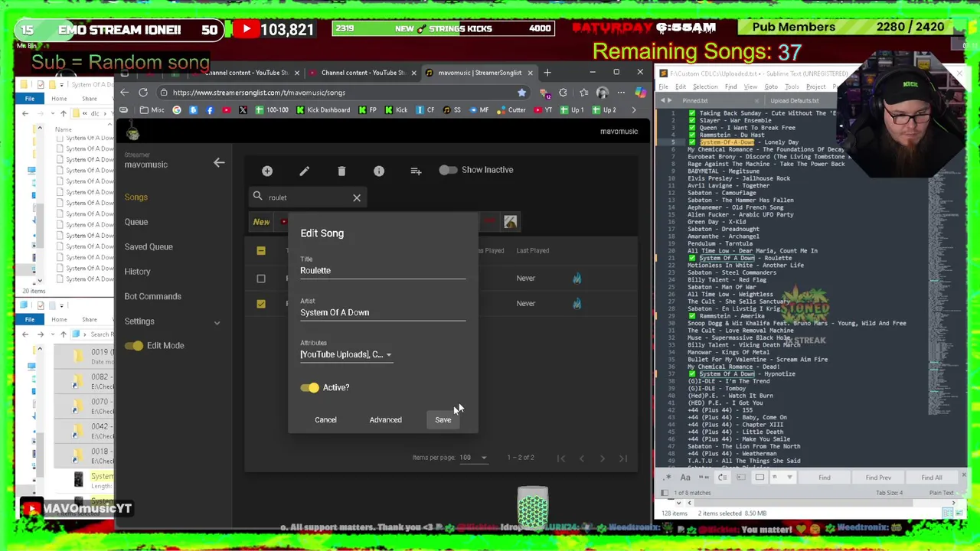Open the items per page dropdown
Image resolution: width=980 pixels, height=551 pixels.
tap(472, 458)
